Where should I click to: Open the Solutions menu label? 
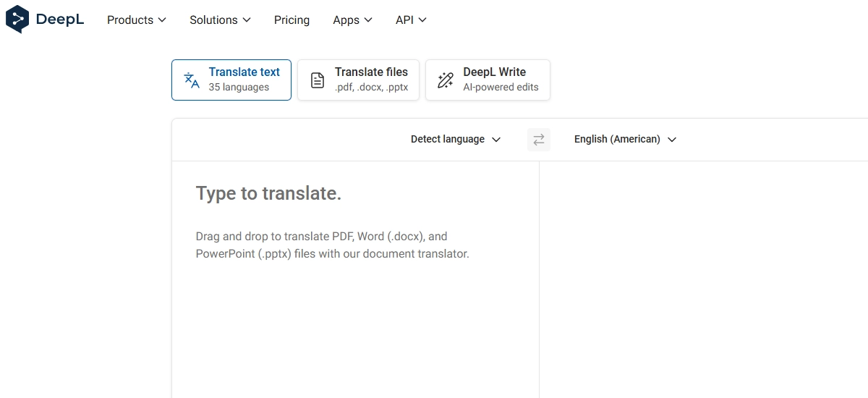(213, 20)
